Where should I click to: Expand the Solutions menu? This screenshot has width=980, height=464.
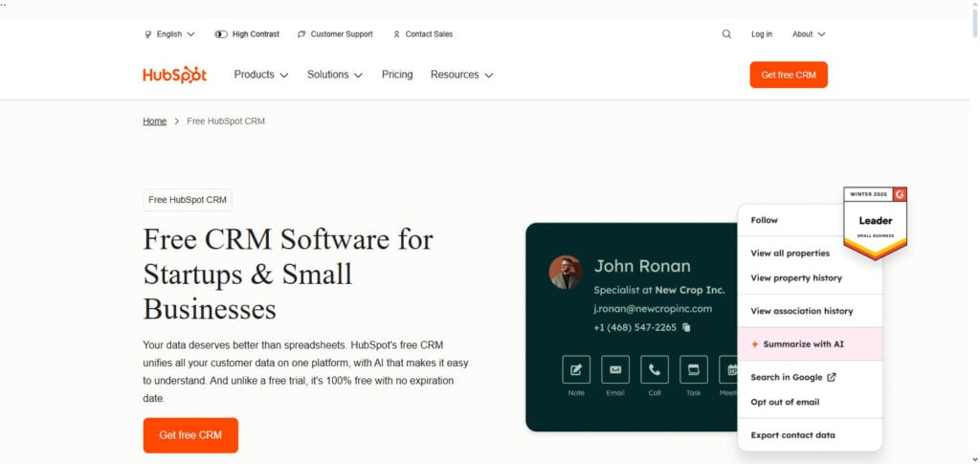pos(334,75)
